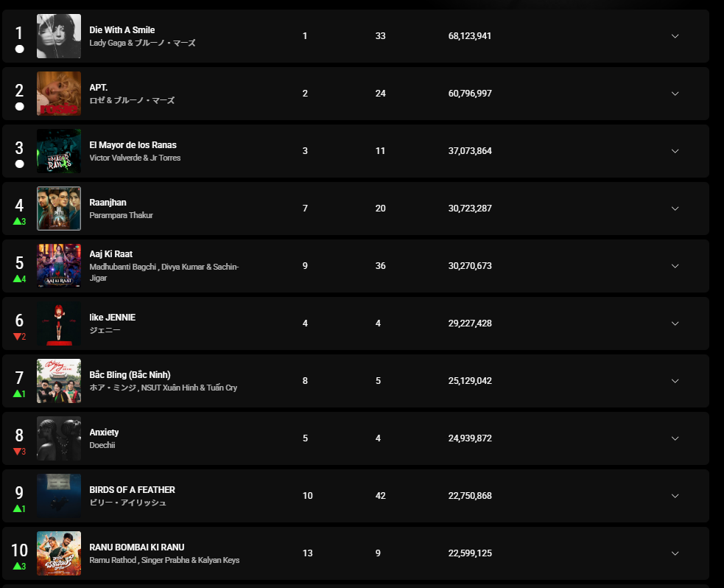Click the Parampara Thakur artist link

pos(121,215)
